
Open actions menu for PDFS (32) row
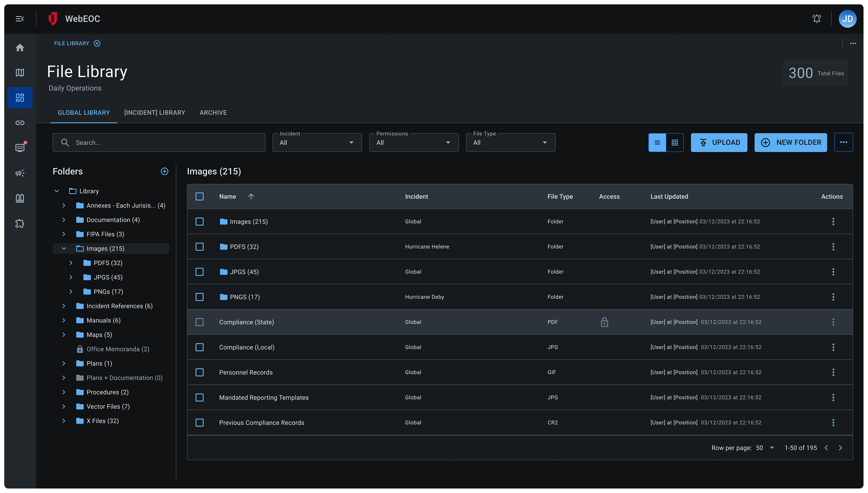(833, 247)
